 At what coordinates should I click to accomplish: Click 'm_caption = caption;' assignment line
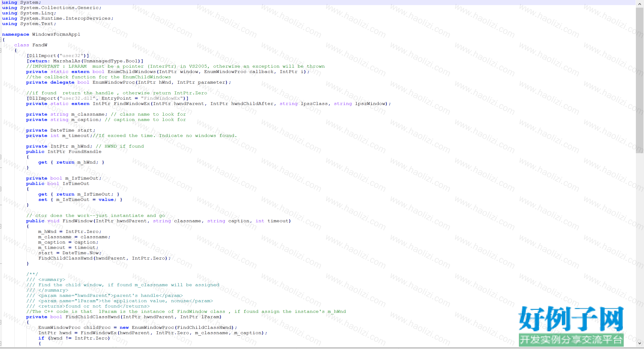click(68, 242)
